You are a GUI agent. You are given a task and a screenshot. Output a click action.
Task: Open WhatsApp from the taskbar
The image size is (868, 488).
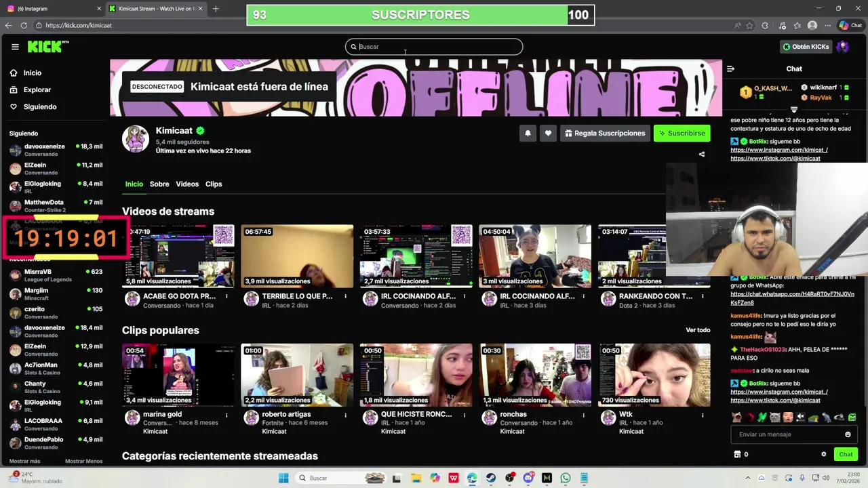566,478
